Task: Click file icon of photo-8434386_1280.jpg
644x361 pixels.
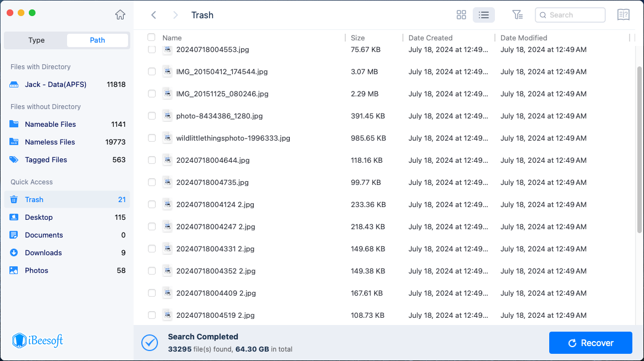Action: (x=167, y=116)
